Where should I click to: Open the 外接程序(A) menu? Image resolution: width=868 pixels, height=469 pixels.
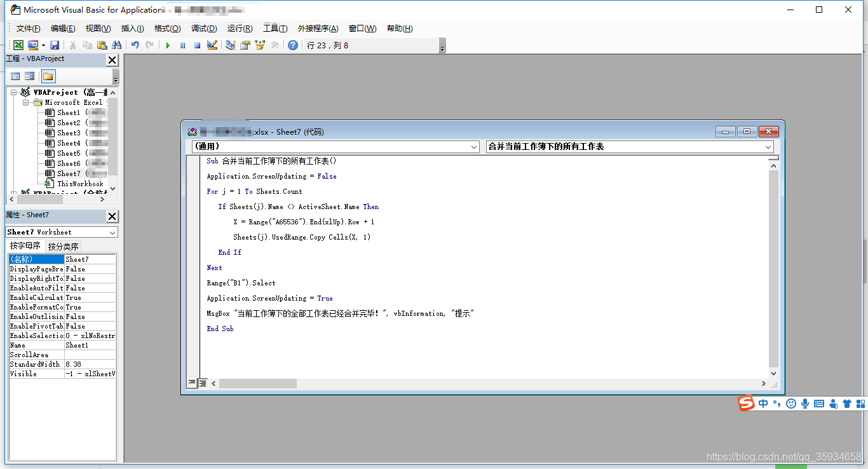(x=318, y=29)
